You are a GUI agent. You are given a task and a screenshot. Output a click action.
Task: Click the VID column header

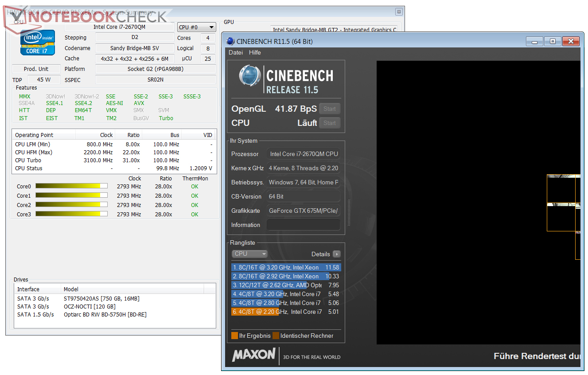pos(199,135)
